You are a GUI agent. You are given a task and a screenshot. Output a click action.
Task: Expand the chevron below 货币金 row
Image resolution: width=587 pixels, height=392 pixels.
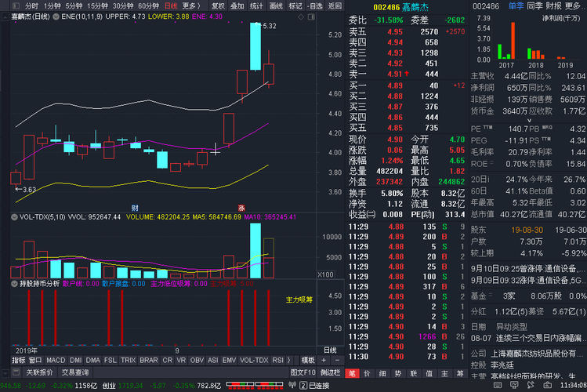[x=529, y=121]
